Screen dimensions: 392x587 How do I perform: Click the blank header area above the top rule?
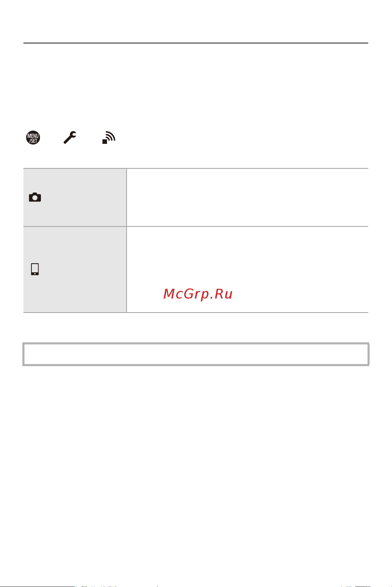196,21
